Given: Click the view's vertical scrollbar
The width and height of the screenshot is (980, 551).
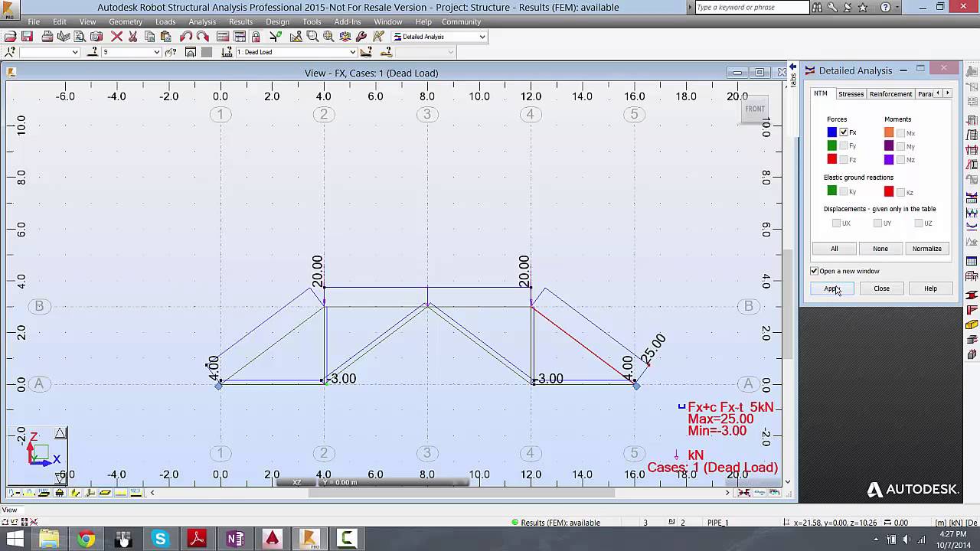Looking at the screenshot, I should click(x=789, y=304).
